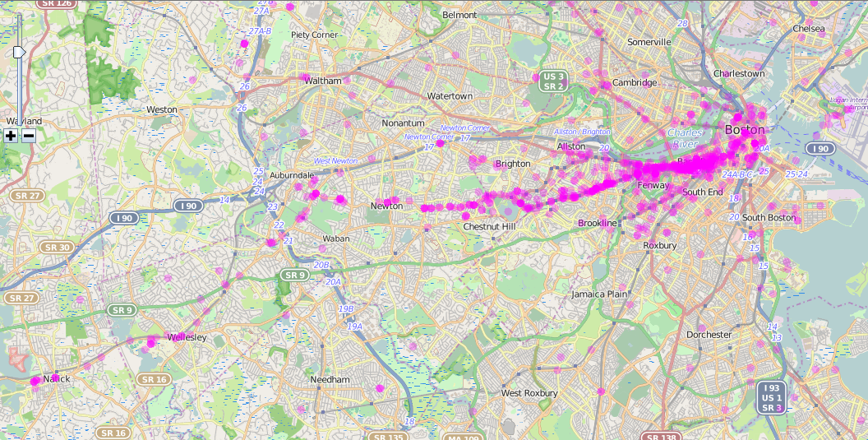Click the Allston / Brighton blue label
The image size is (868, 440).
click(x=582, y=132)
